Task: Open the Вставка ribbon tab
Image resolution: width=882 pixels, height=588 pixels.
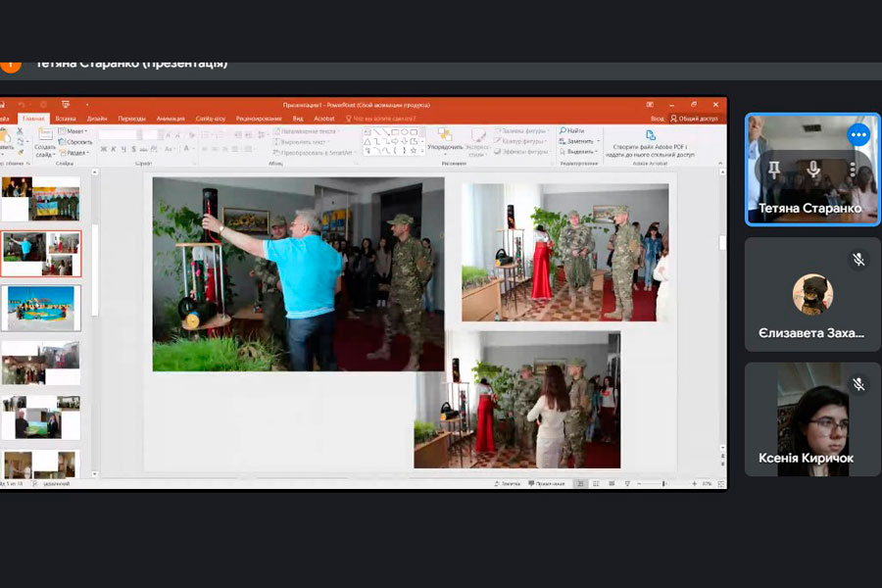Action: click(x=66, y=118)
